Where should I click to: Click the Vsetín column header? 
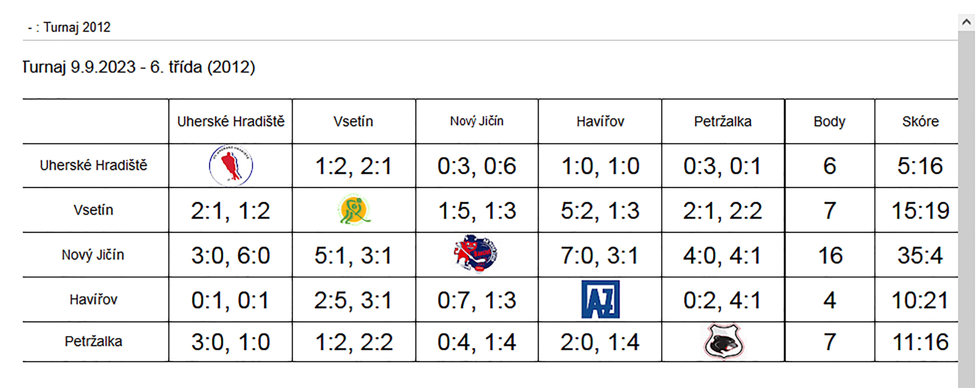[x=353, y=122]
